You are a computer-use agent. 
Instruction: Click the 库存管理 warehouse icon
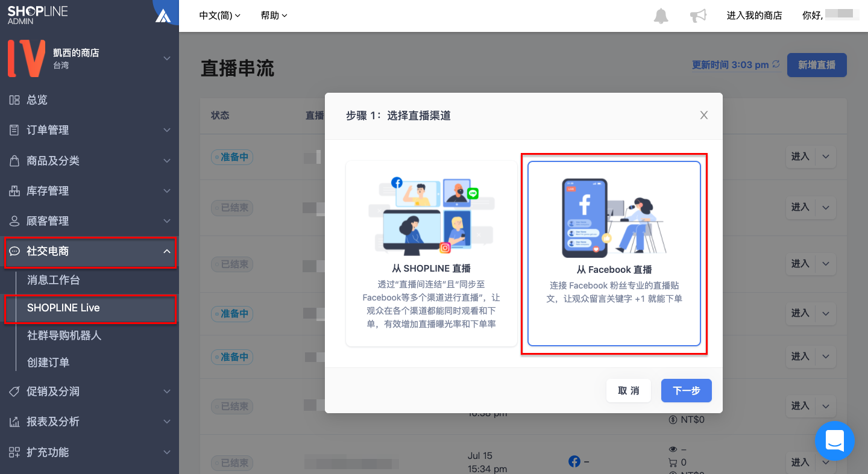tap(14, 191)
